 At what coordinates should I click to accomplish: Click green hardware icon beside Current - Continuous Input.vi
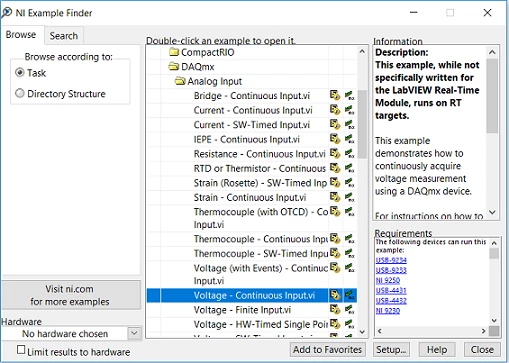349,110
